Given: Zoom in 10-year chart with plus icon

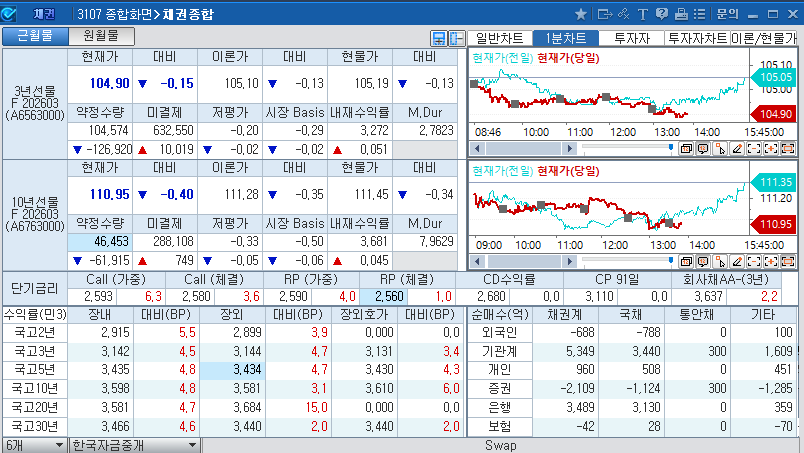Looking at the screenshot, I should tap(771, 262).
